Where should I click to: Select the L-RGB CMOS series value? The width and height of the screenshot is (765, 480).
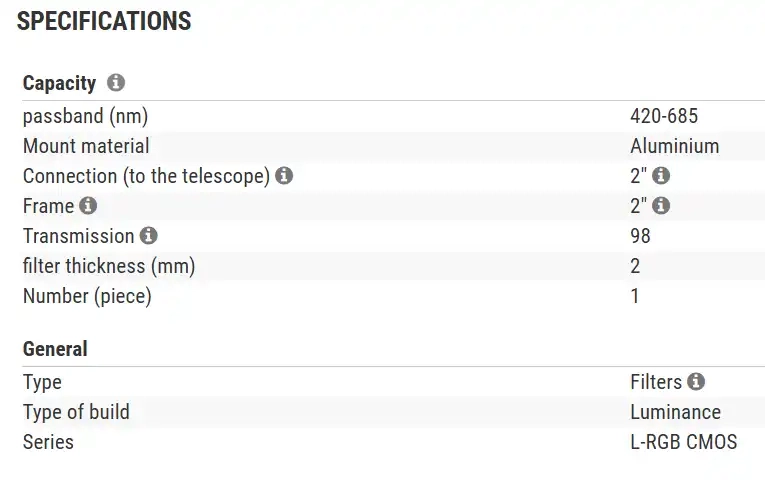pyautogui.click(x=683, y=441)
